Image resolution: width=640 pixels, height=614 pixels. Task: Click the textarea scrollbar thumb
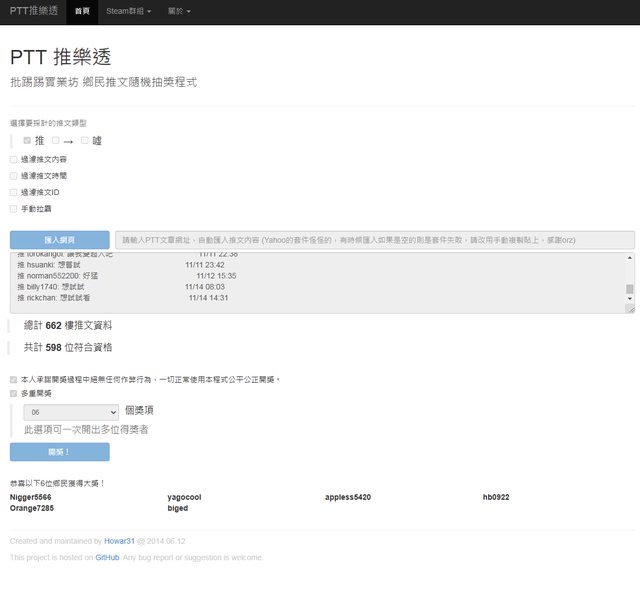(630, 289)
